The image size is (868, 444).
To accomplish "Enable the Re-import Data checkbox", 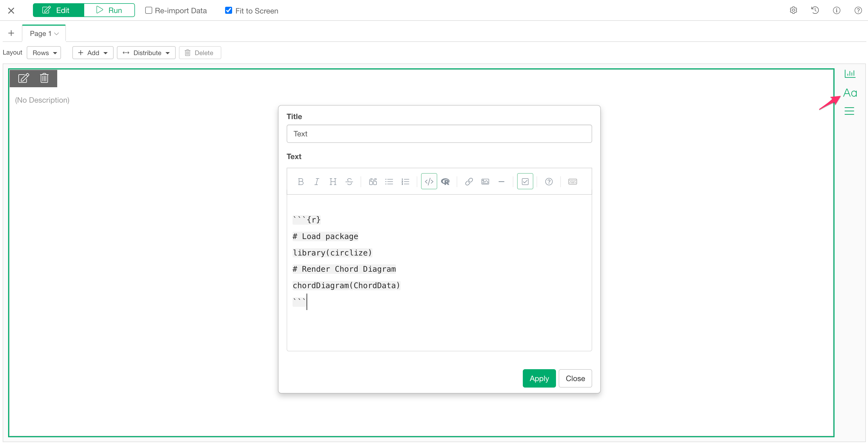I will 149,11.
